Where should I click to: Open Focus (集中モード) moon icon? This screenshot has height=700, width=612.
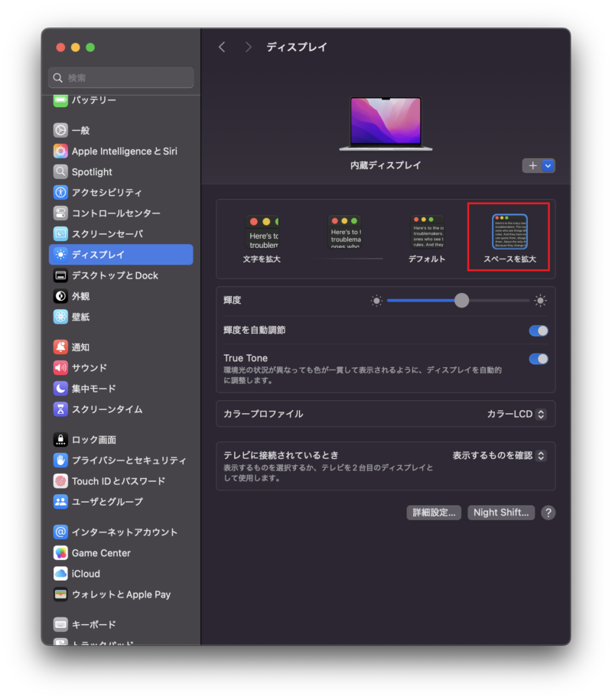60,389
